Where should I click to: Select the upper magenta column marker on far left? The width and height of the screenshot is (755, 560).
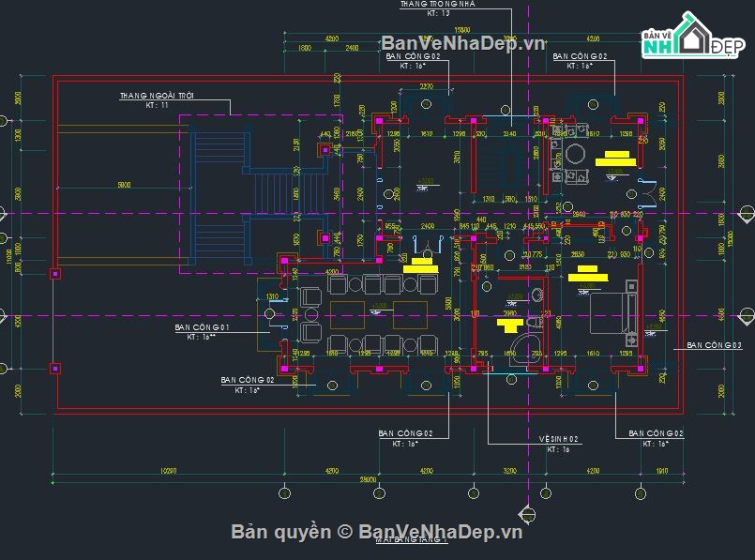coord(55,275)
